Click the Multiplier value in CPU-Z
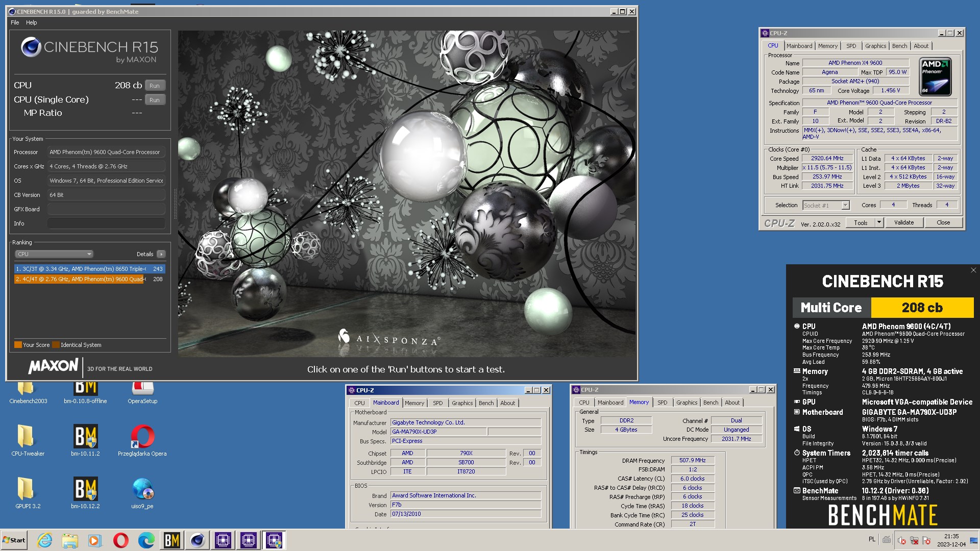The width and height of the screenshot is (980, 551). click(x=827, y=167)
